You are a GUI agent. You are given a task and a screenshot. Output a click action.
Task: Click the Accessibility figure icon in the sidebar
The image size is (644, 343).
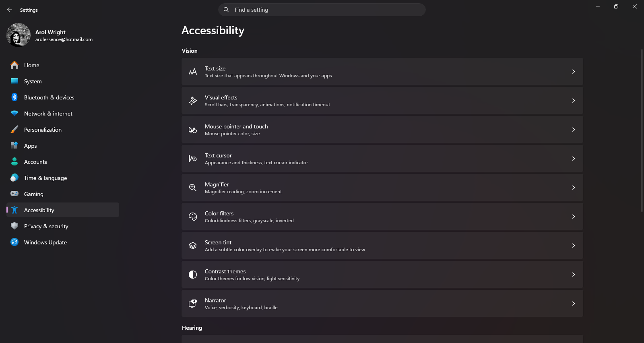pyautogui.click(x=14, y=210)
